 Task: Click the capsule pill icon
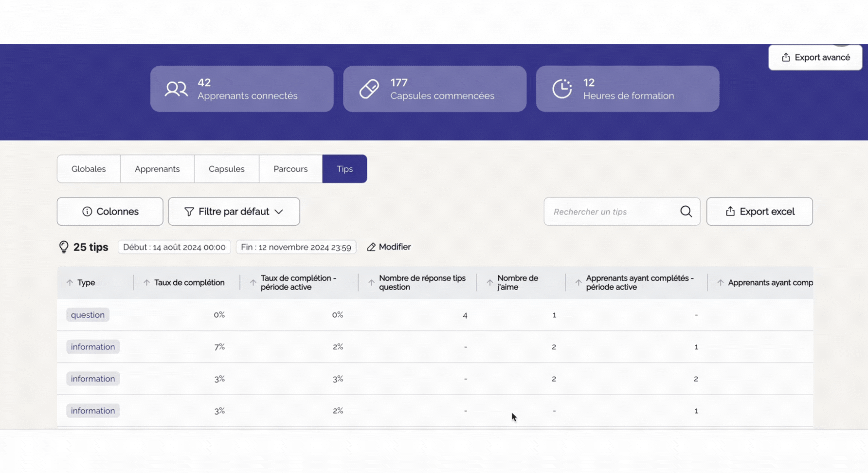pyautogui.click(x=369, y=89)
